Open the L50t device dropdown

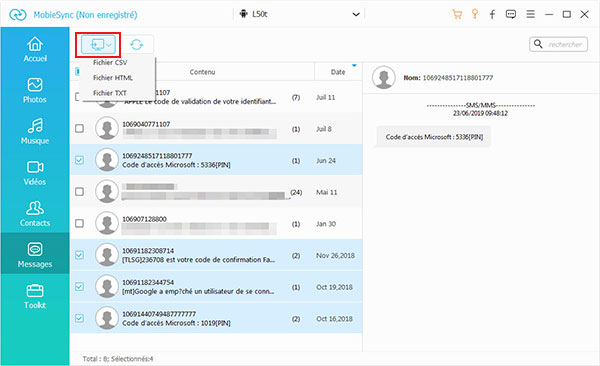(299, 15)
